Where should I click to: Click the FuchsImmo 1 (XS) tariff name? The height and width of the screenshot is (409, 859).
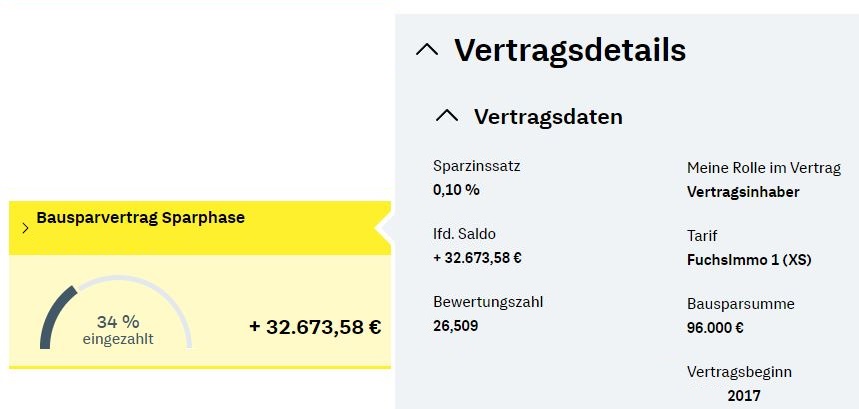coord(749,260)
